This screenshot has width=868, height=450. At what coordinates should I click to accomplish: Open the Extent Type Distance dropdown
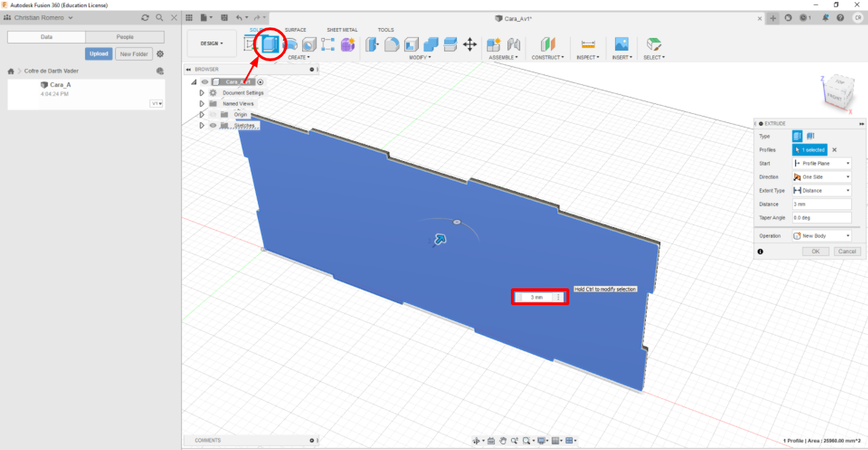[x=822, y=191]
